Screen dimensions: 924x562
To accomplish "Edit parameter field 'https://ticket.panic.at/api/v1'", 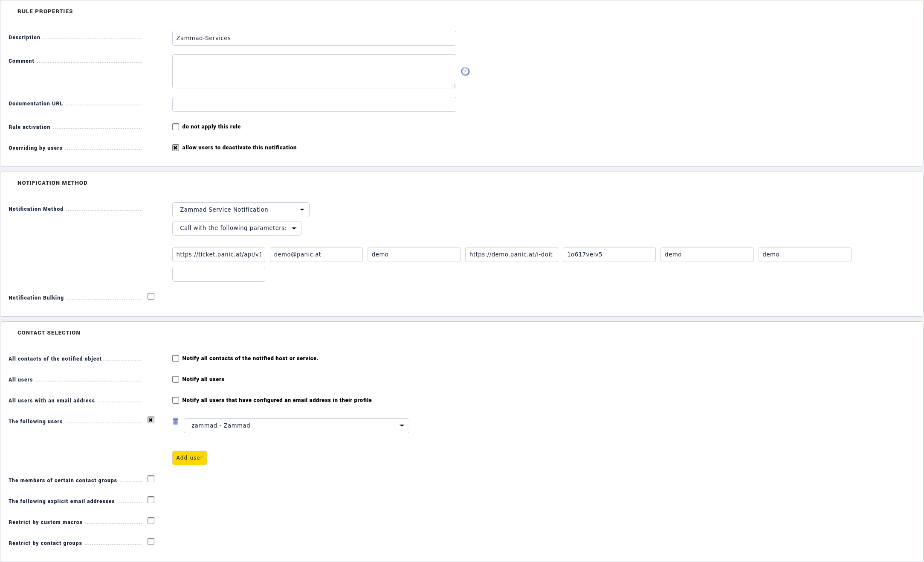I will click(x=219, y=254).
